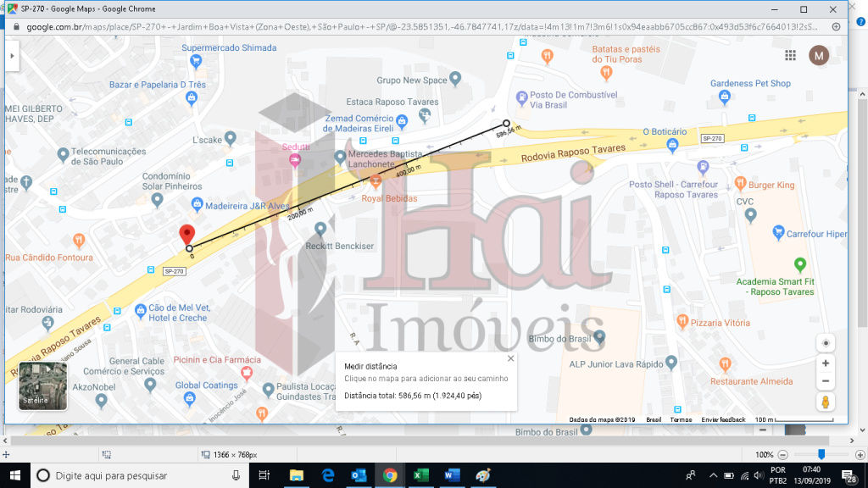868x488 pixels.
Task: Open Grupo New Space place pin
Action: pos(455,79)
